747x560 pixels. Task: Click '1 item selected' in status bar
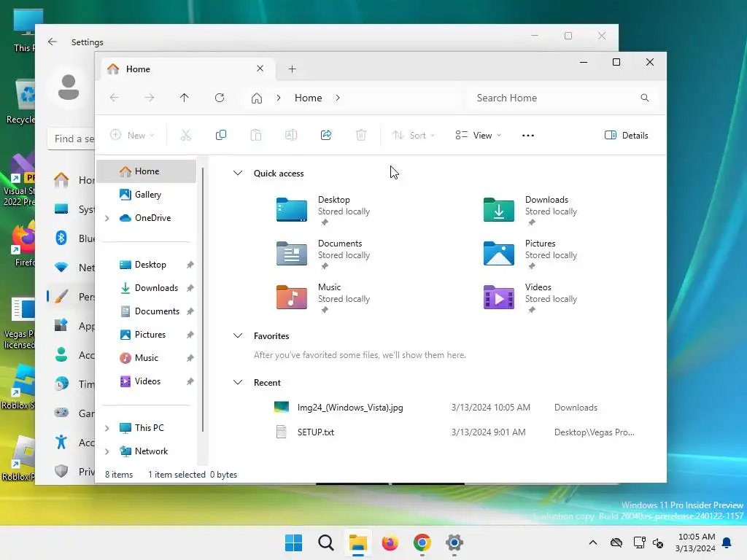click(177, 475)
